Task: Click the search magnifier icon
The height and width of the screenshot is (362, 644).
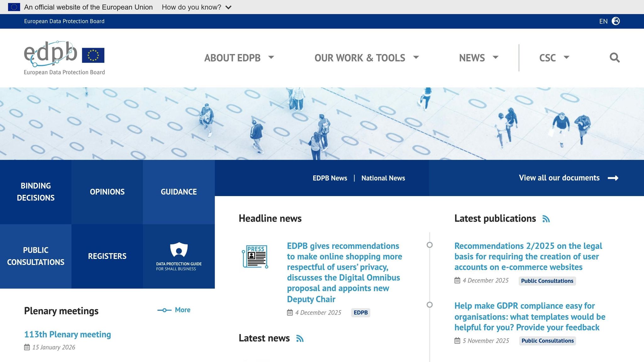Action: click(x=614, y=58)
